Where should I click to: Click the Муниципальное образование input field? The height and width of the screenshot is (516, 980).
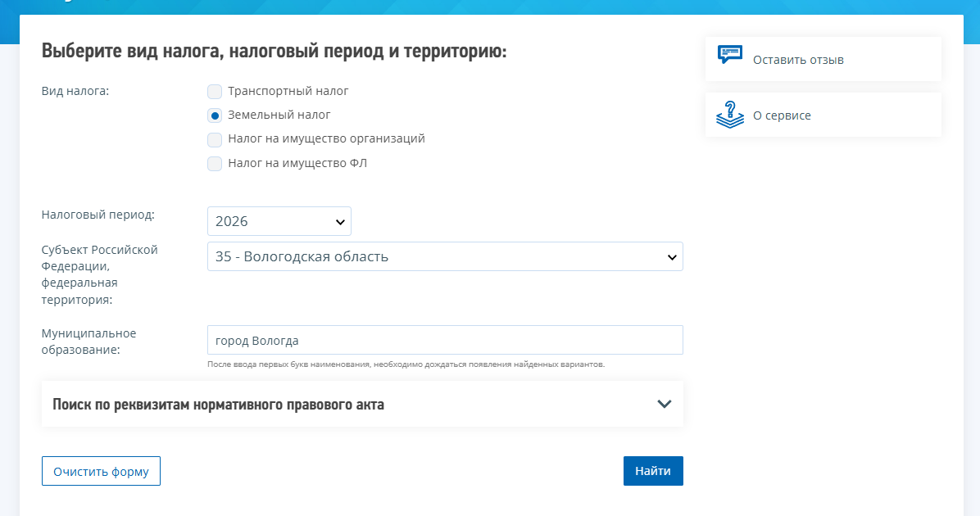coord(445,340)
